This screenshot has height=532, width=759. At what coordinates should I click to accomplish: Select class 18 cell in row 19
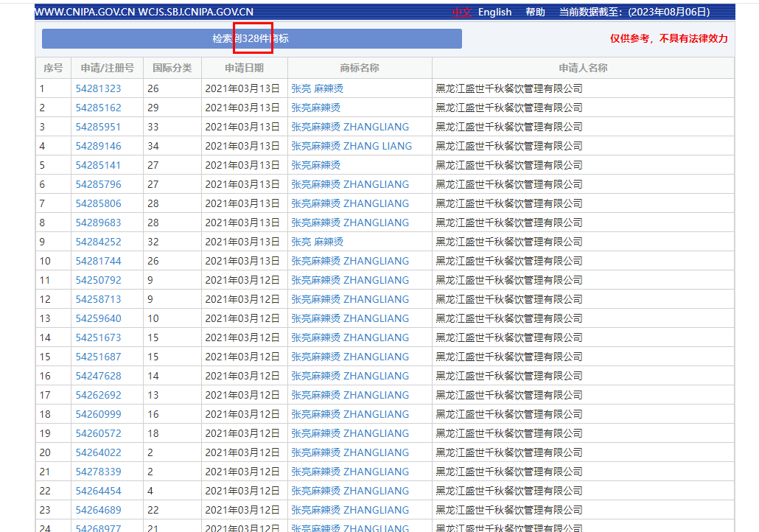pos(172,433)
